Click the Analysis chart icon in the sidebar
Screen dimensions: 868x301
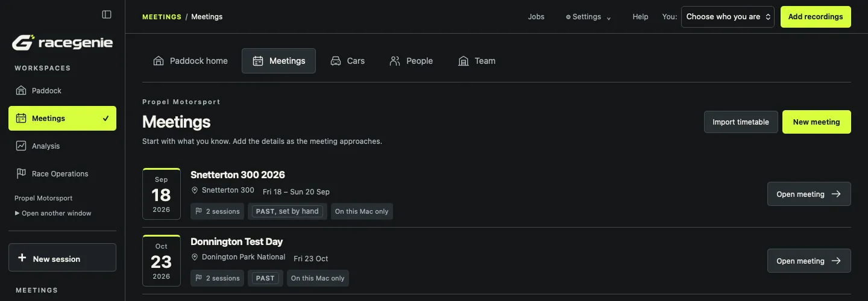pos(21,146)
